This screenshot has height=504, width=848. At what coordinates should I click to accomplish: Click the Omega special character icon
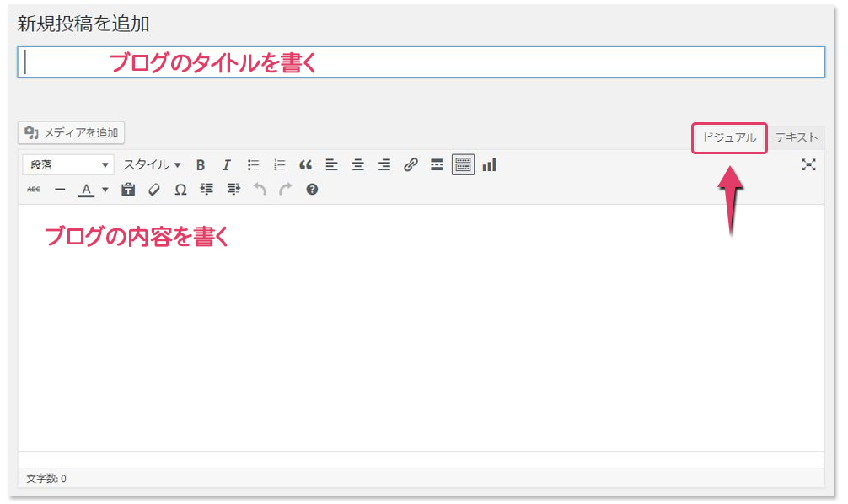(x=180, y=190)
